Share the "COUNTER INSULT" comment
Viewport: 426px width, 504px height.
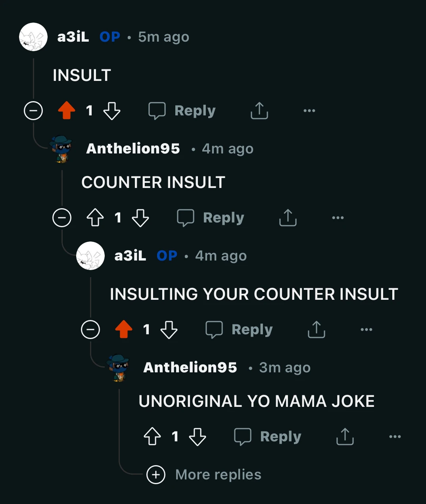288,218
